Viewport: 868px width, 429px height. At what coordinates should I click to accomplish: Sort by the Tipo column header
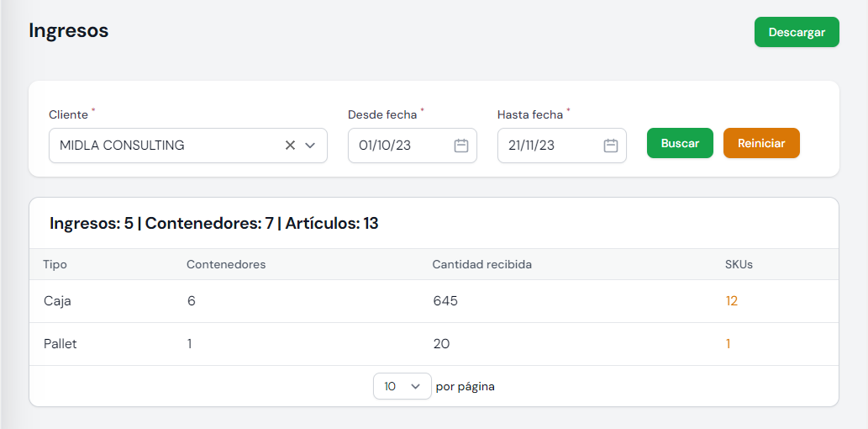pos(55,264)
